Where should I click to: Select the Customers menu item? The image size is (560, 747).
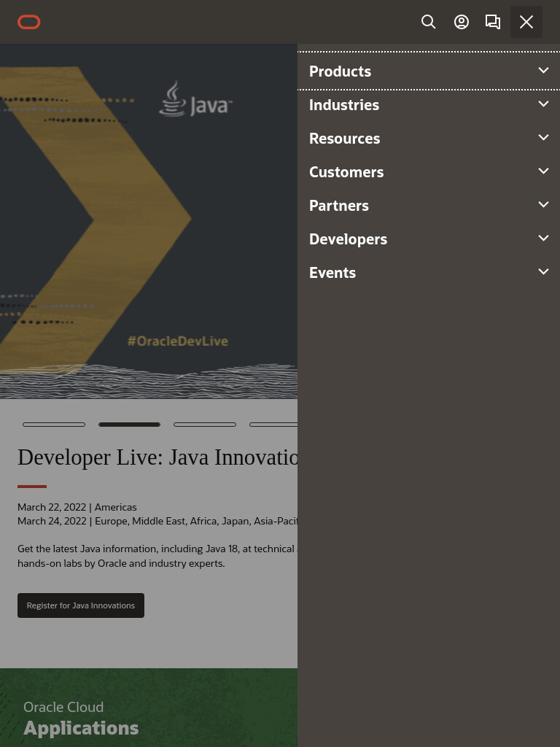tap(429, 172)
